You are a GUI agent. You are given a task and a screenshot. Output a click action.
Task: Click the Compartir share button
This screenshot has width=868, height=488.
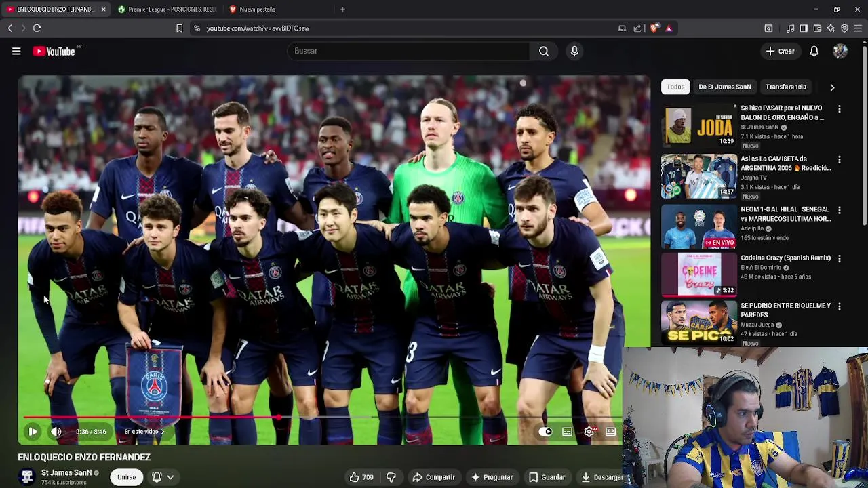point(433,477)
